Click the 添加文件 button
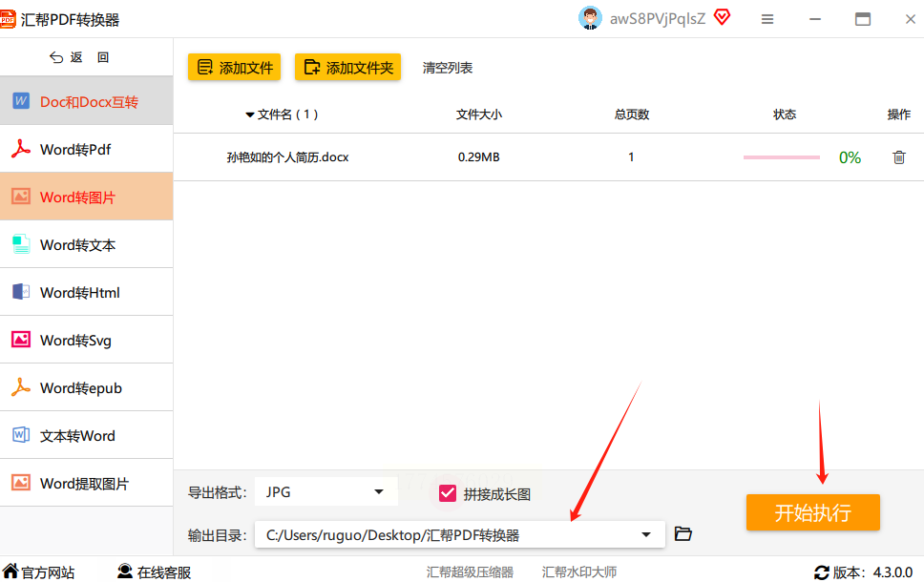This screenshot has height=582, width=924. 234,67
